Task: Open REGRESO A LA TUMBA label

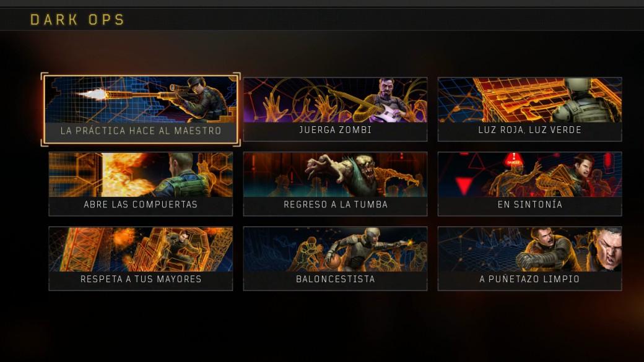Action: (335, 205)
